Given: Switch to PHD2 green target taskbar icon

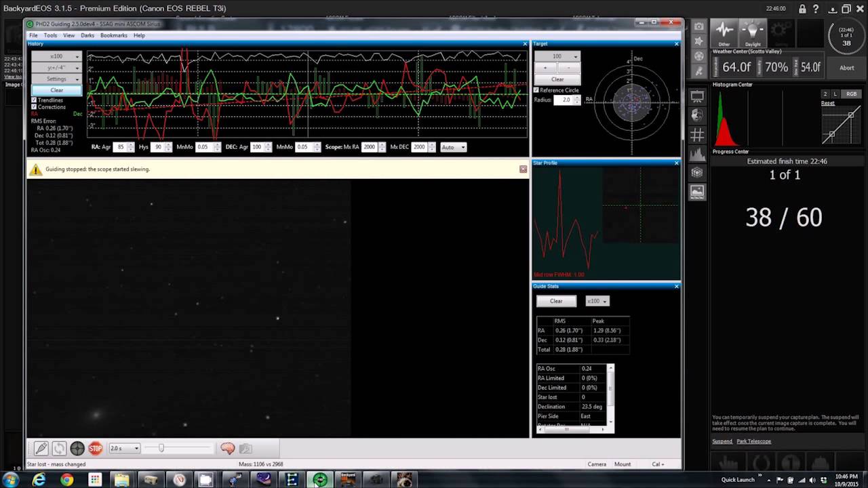Looking at the screenshot, I should point(319,479).
